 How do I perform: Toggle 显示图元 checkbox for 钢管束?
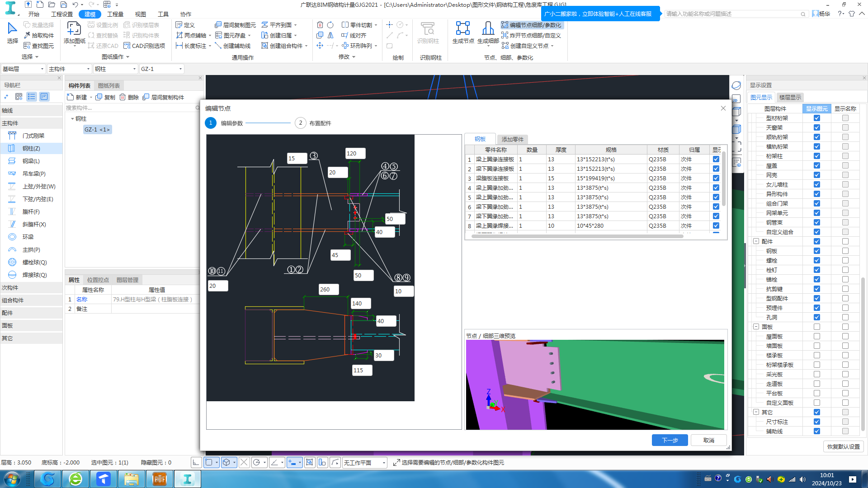coord(817,222)
